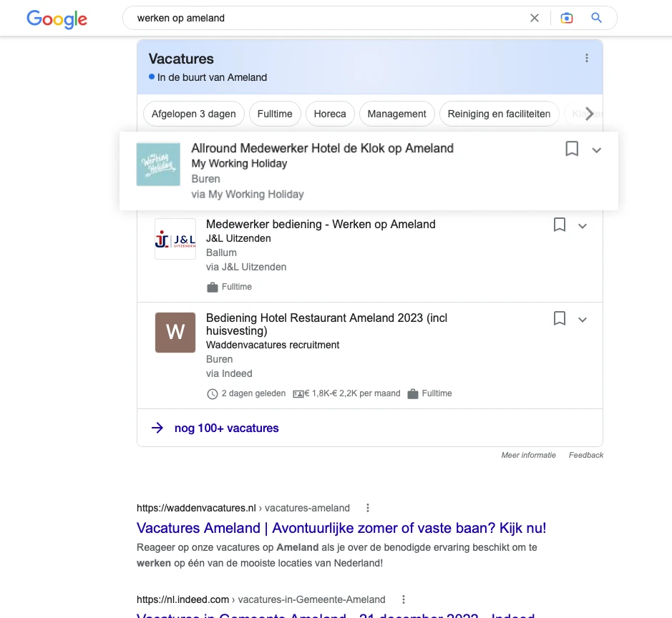Bookmark the Medewerker bediening job
672x618 pixels.
pyautogui.click(x=560, y=225)
